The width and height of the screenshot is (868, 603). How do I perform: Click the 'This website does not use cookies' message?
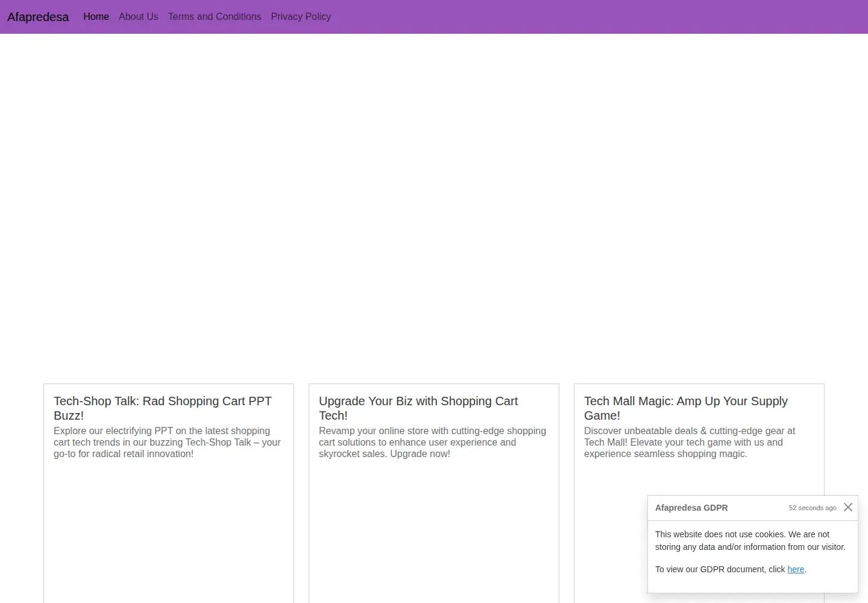[750, 541]
